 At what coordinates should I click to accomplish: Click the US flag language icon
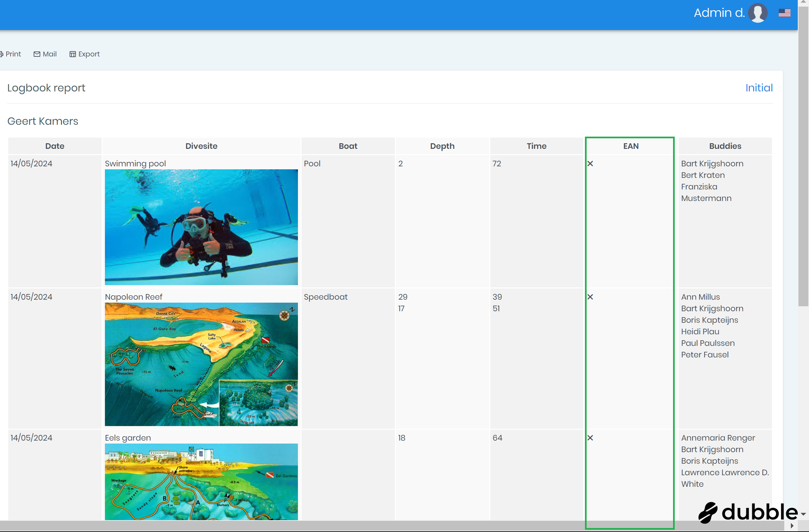tap(784, 13)
